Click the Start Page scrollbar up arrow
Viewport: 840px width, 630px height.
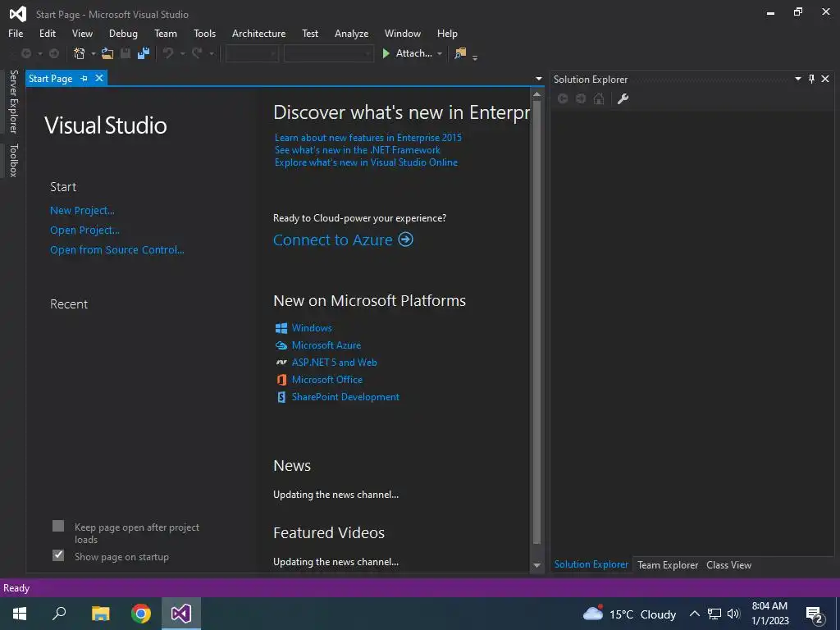coord(536,94)
